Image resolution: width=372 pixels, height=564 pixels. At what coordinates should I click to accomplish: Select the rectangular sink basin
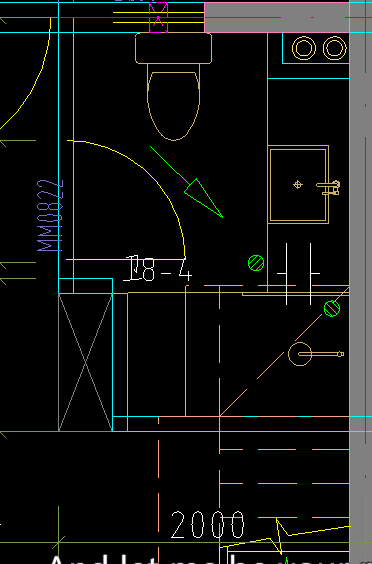click(x=298, y=185)
